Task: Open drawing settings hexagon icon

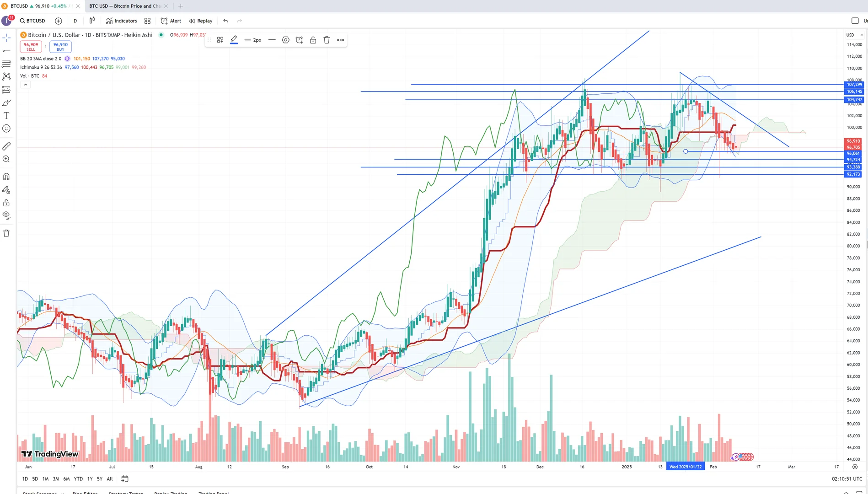Action: (285, 40)
